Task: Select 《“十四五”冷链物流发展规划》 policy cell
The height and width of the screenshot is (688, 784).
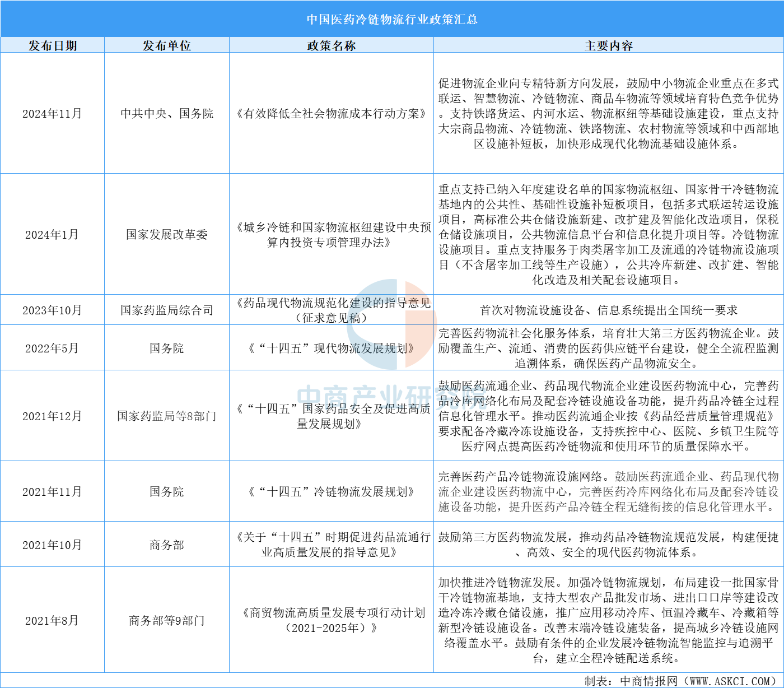Action: point(332,492)
